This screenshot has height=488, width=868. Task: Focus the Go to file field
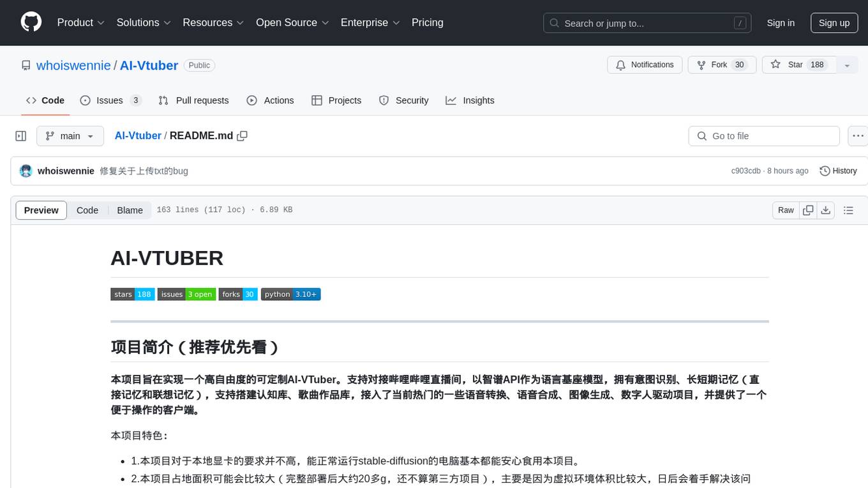764,136
